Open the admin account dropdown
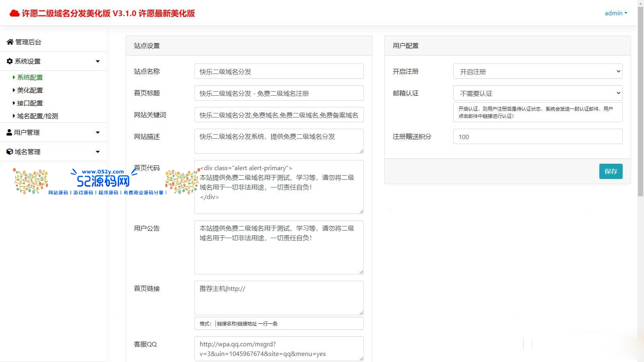 click(615, 13)
